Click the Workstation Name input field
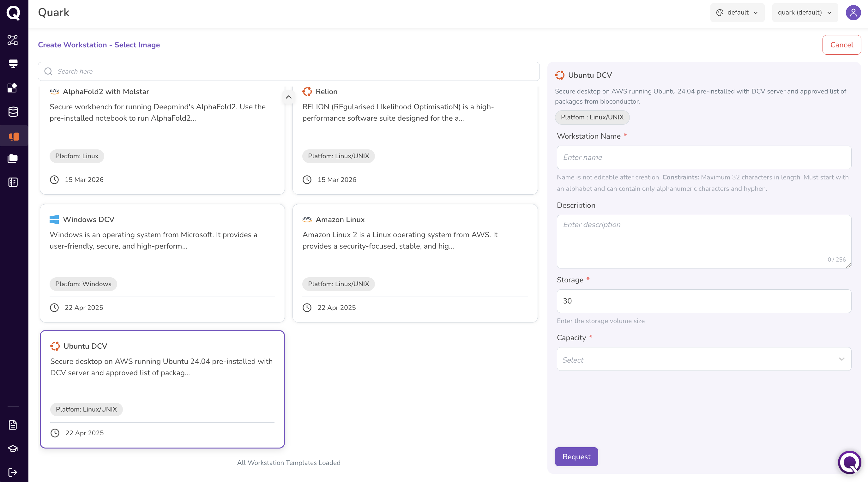Image resolution: width=868 pixels, height=482 pixels. click(704, 157)
